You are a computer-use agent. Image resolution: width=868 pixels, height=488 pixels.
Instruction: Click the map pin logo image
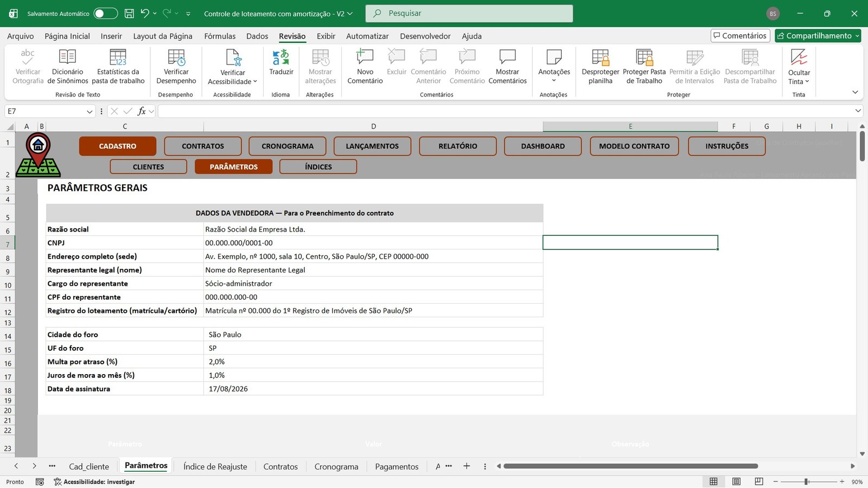coord(38,155)
